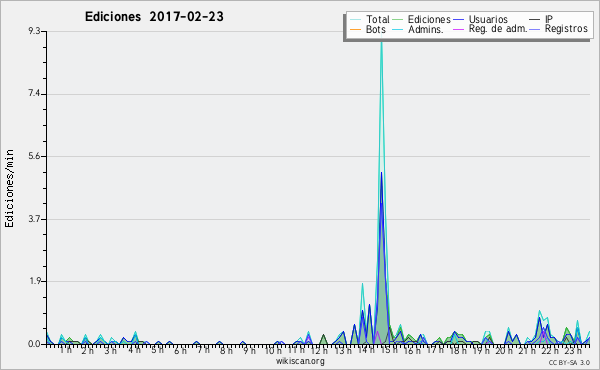
Task: Click the '23 h' x-axis label
Action: 573,350
